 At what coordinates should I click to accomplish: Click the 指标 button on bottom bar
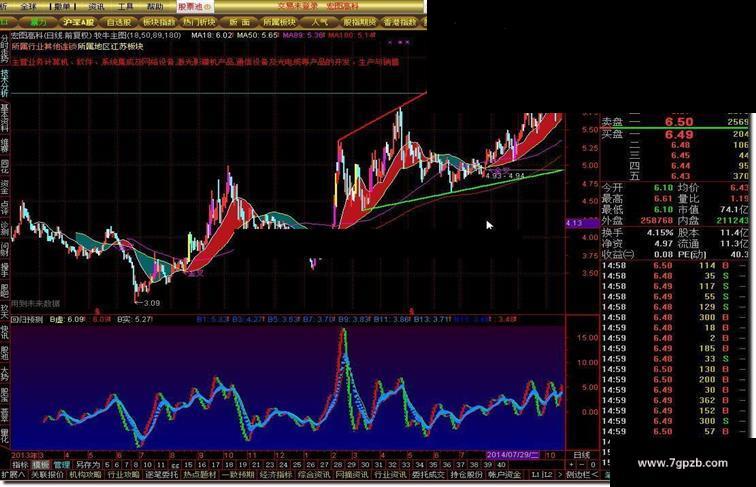pyautogui.click(x=20, y=465)
